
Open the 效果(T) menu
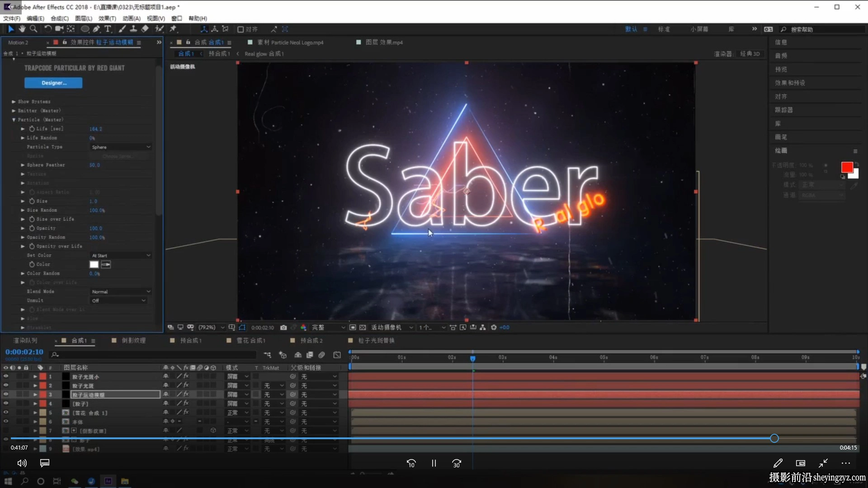click(x=107, y=19)
